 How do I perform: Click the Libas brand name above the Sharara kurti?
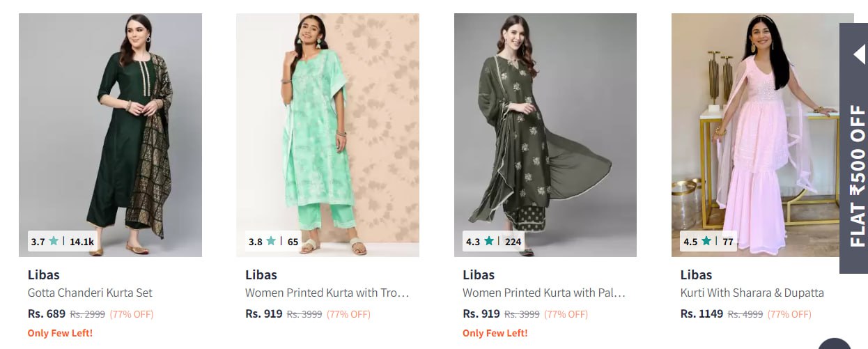point(696,274)
